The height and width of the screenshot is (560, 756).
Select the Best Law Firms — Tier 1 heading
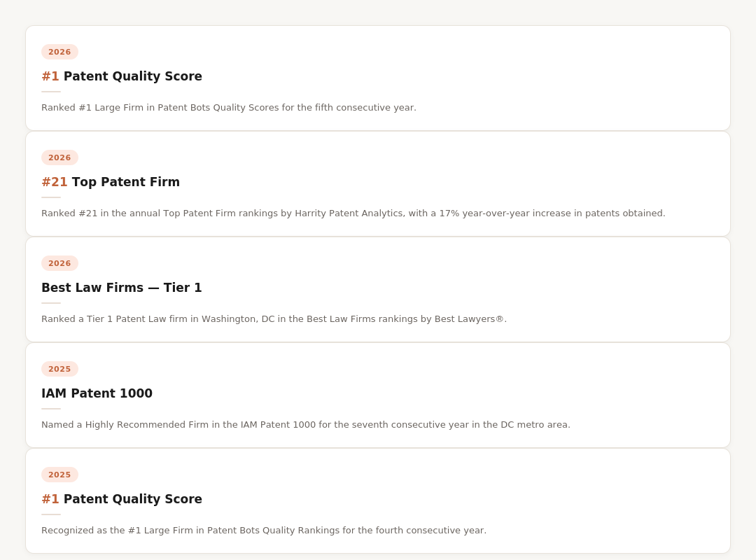click(x=121, y=288)
